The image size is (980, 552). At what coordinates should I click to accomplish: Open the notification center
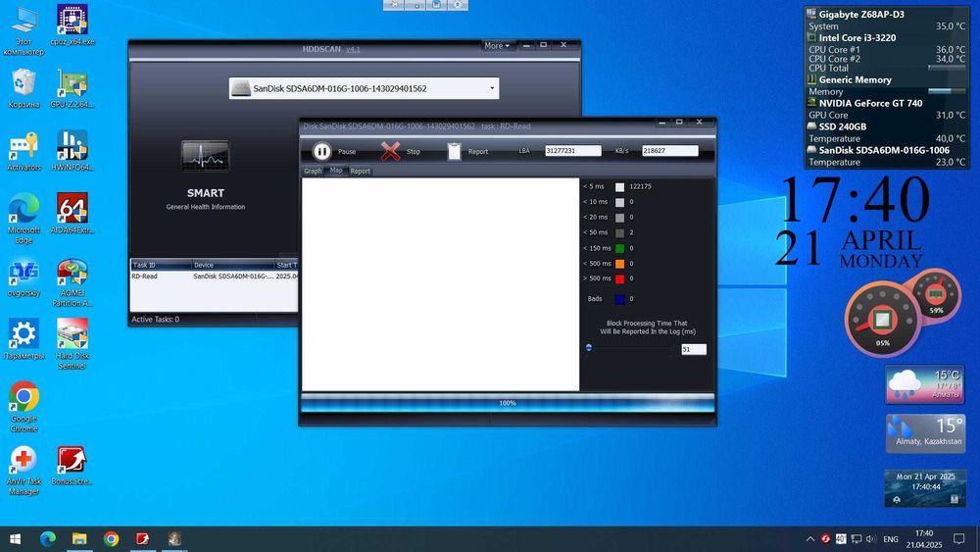tap(958, 539)
